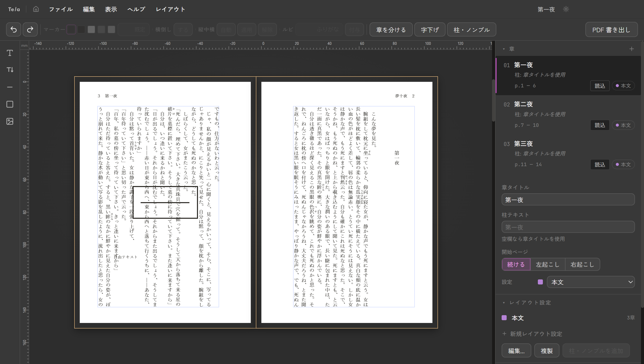
Task: Click the running head 夢十夜 2
Action: click(x=405, y=96)
